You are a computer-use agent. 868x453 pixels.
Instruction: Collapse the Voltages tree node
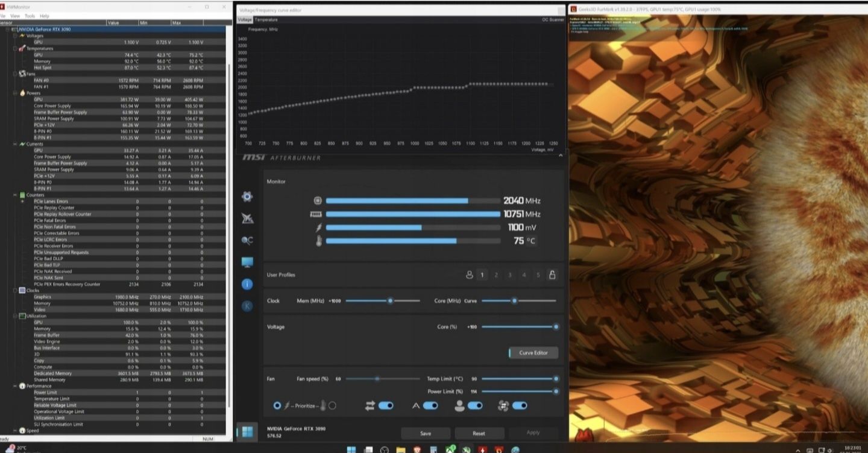tap(15, 36)
